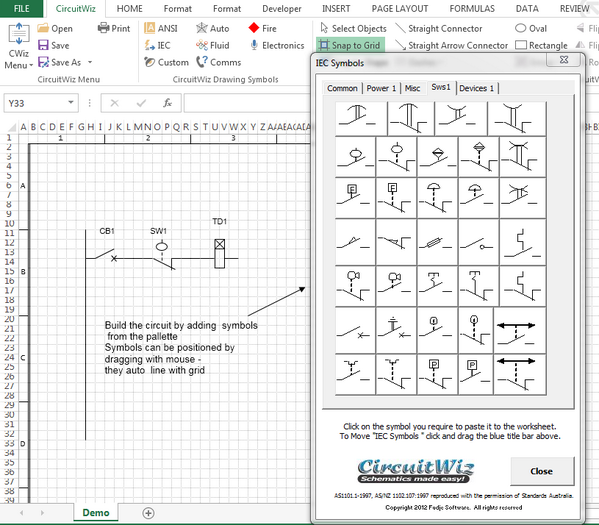Click the Open folder icon
The image size is (599, 525).
pos(43,28)
